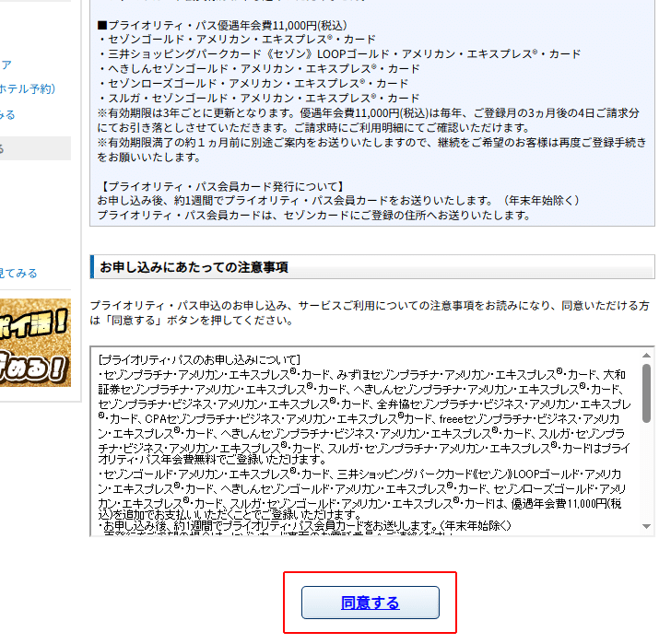Click the スルガ・セゾンゴールド・アメリカン・エキスプレス・カード list line
659x644 pixels.
tap(258, 99)
